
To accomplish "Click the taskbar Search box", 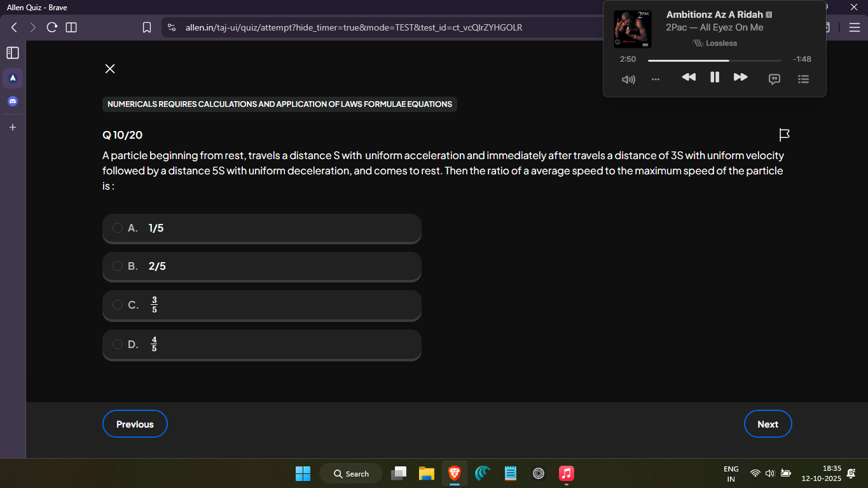I will 351,473.
